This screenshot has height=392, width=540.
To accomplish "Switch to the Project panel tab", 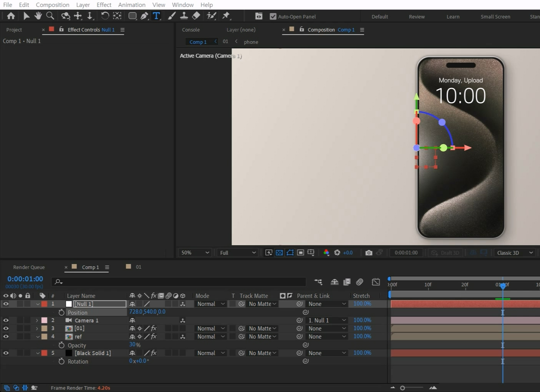I will pyautogui.click(x=14, y=30).
